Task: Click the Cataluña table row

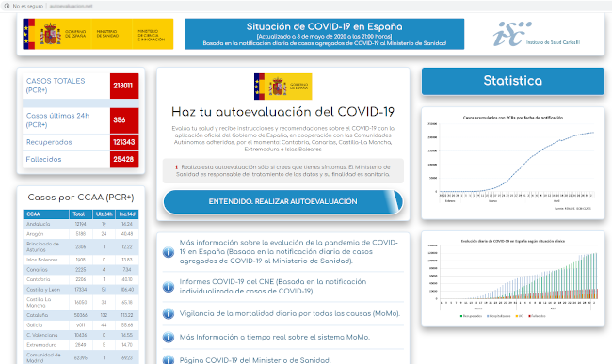Action: click(81, 315)
